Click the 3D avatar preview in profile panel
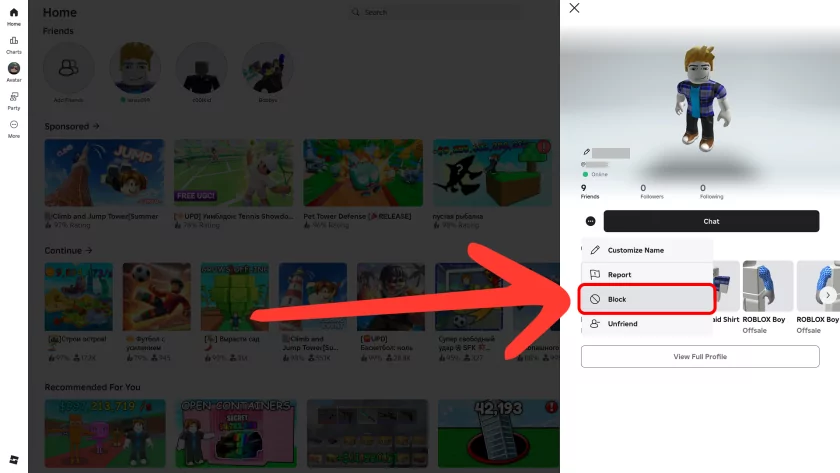Viewport: 840px width, 473px height. (702, 99)
